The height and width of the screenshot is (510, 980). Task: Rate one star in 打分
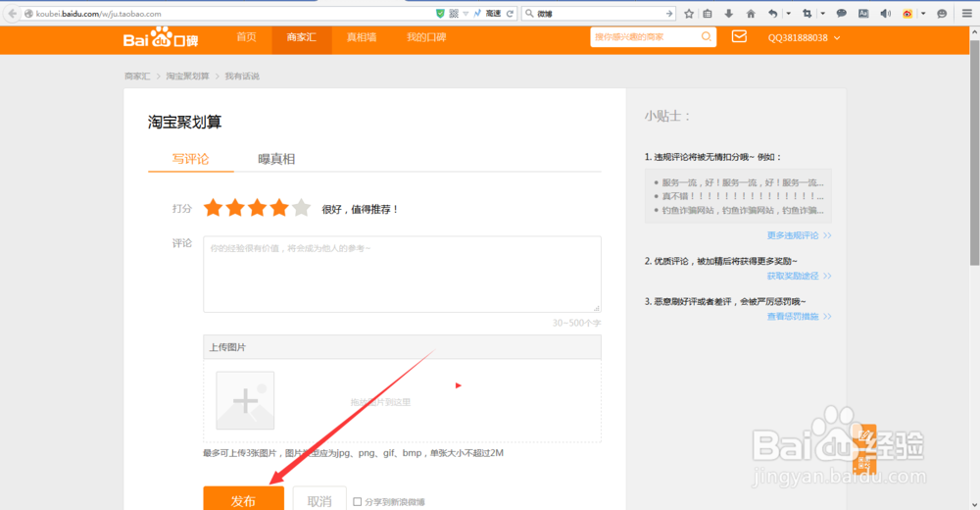[213, 208]
